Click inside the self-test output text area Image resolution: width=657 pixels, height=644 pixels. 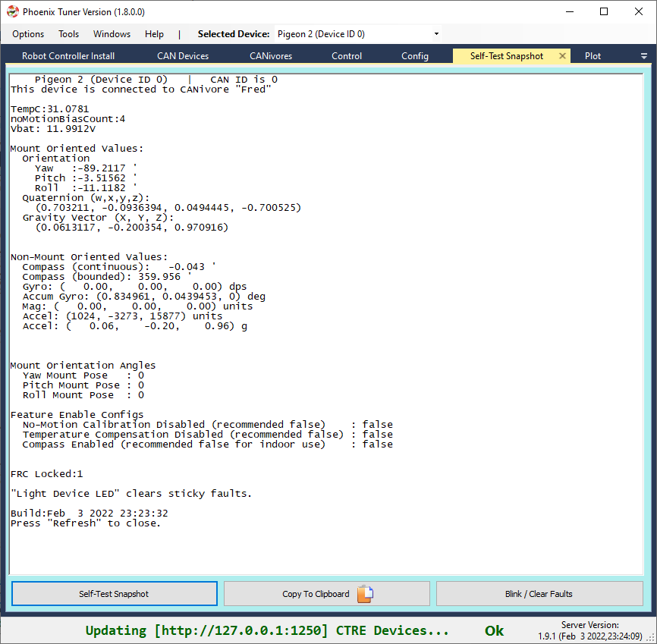(x=326, y=323)
